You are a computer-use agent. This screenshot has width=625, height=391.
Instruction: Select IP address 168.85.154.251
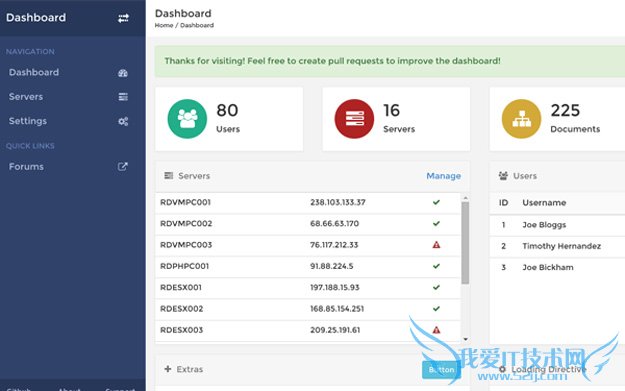click(337, 309)
